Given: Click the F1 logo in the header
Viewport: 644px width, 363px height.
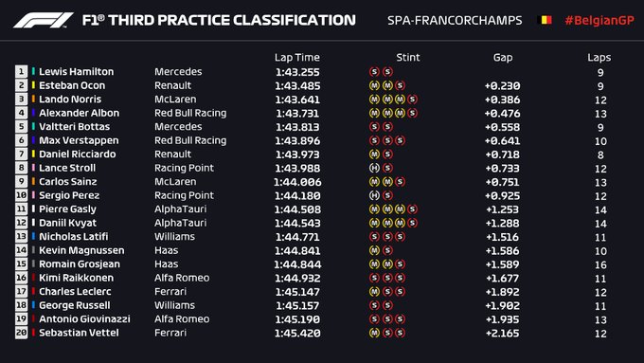Looking at the screenshot, I should pyautogui.click(x=44, y=20).
